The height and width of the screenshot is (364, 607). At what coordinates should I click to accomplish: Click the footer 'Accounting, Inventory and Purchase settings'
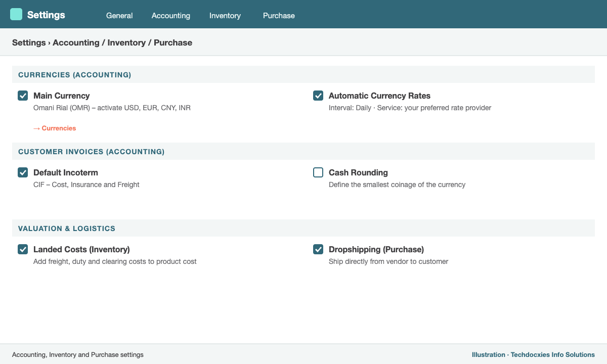78,355
